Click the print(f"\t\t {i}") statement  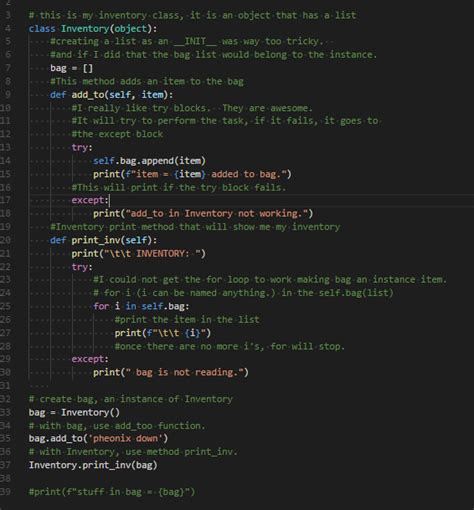click(162, 333)
